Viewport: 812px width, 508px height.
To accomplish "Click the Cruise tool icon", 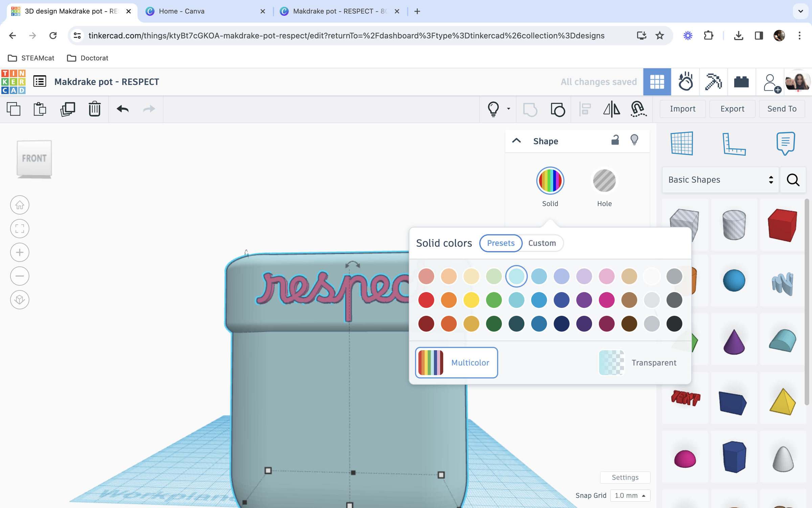I will 638,109.
